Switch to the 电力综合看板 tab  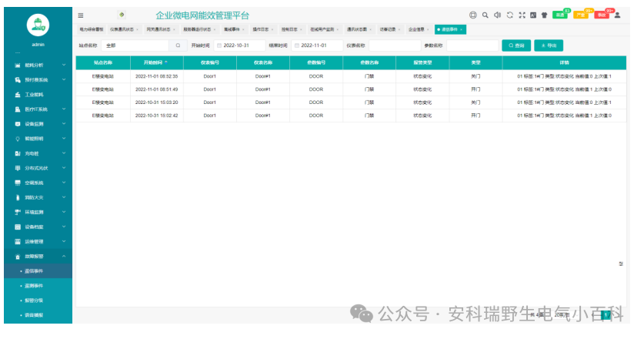pyautogui.click(x=92, y=29)
